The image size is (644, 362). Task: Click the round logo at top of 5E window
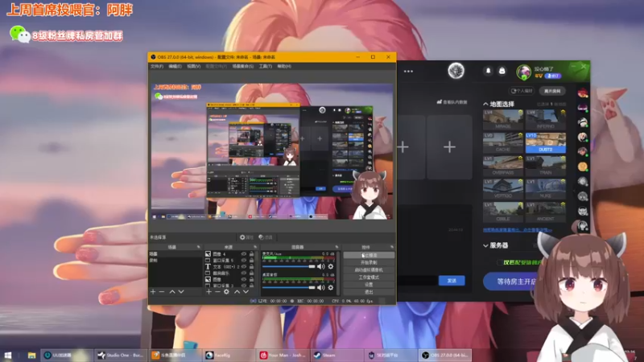tap(456, 71)
